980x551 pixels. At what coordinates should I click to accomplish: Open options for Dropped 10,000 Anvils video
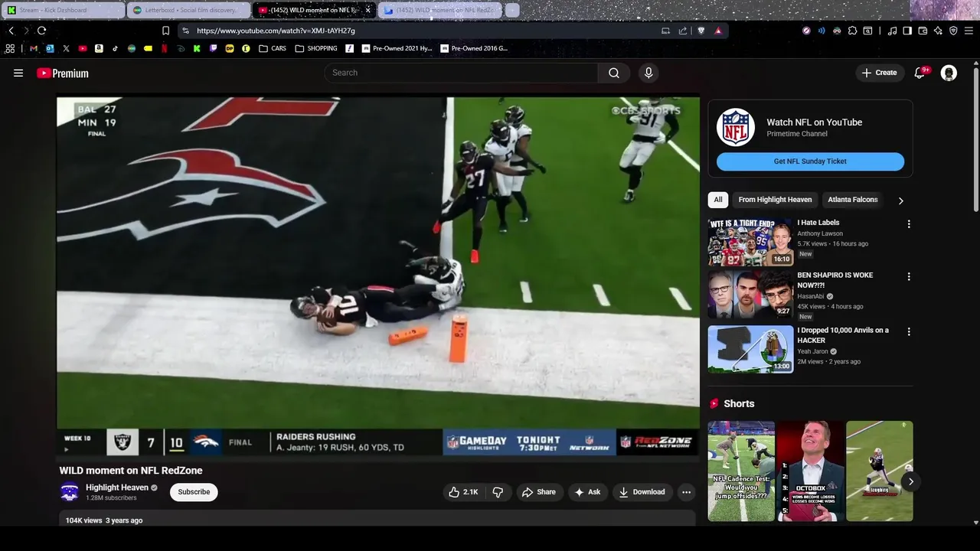click(x=909, y=331)
